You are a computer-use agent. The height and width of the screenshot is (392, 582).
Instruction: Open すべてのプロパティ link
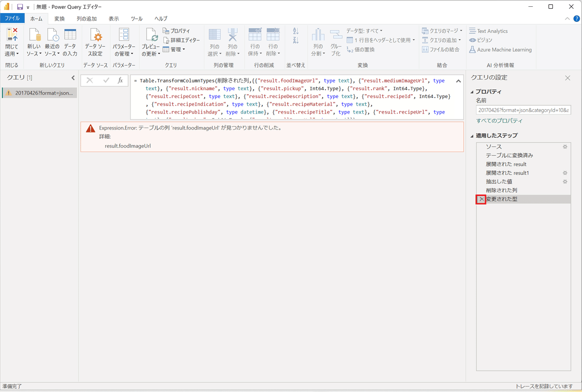point(499,121)
